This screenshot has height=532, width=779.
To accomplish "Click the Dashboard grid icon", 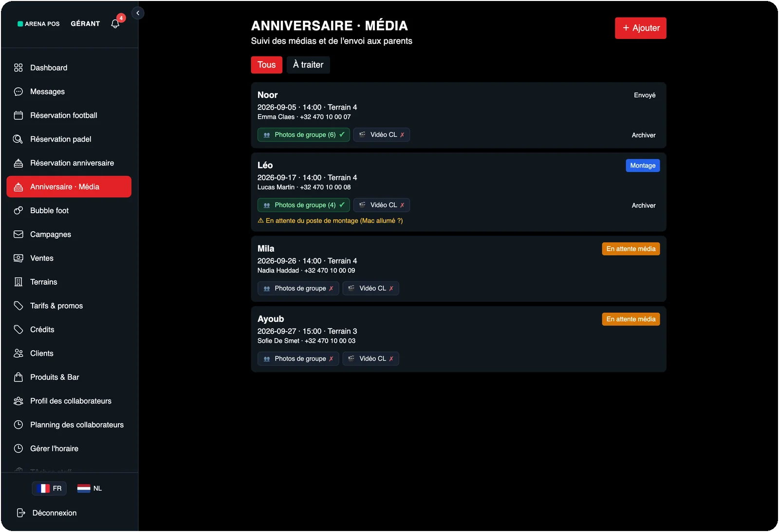I will [19, 68].
